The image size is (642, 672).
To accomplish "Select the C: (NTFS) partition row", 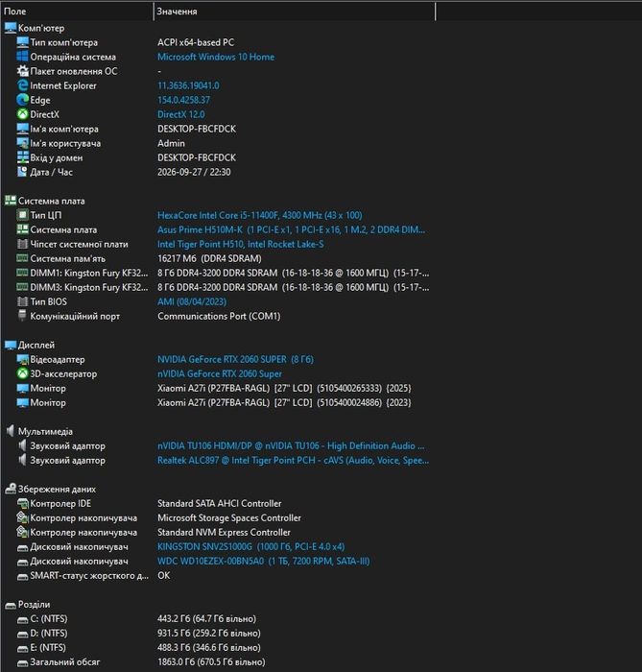I will coord(136,618).
